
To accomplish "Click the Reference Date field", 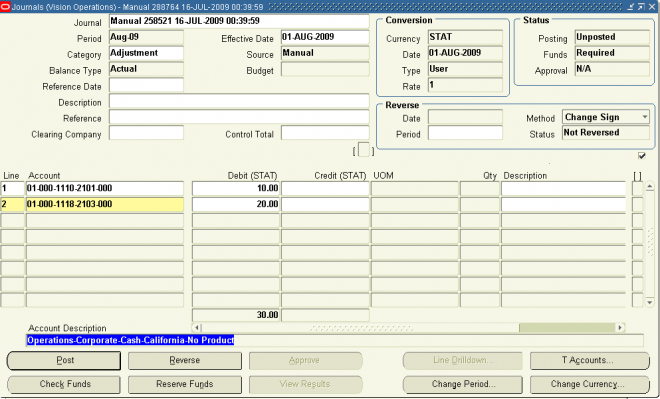I will [x=146, y=85].
